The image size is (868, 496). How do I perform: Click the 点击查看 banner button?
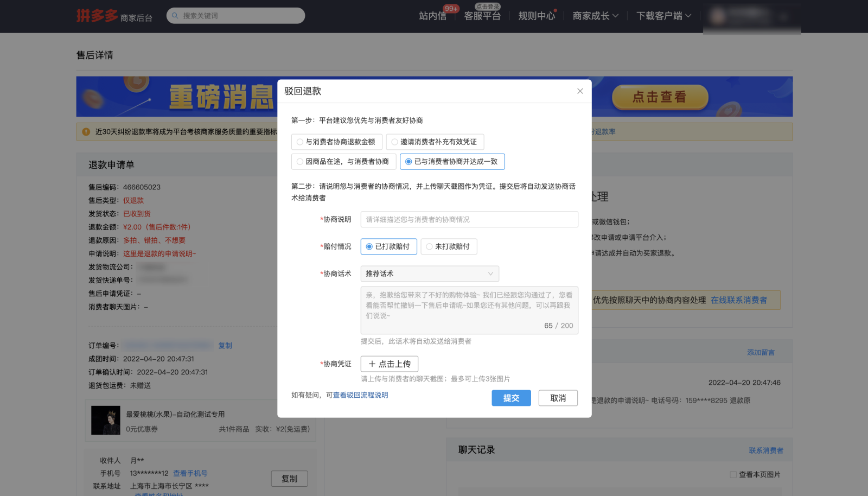coord(660,97)
